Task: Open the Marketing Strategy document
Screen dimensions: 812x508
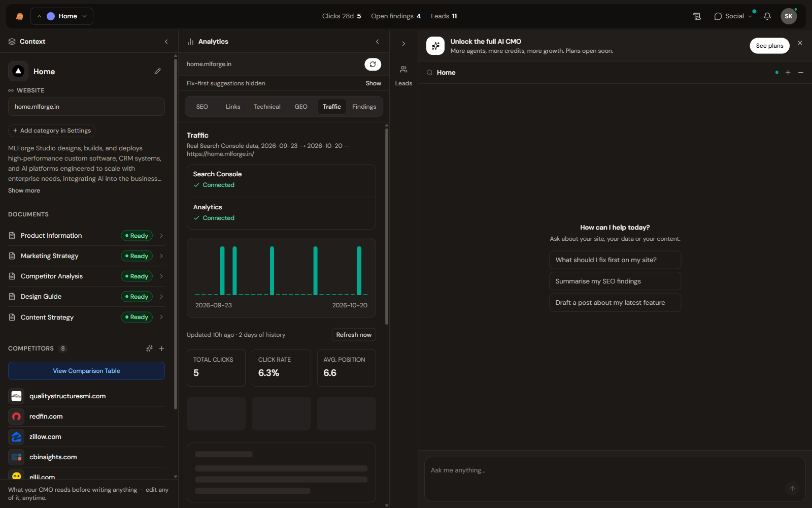Action: coord(86,256)
